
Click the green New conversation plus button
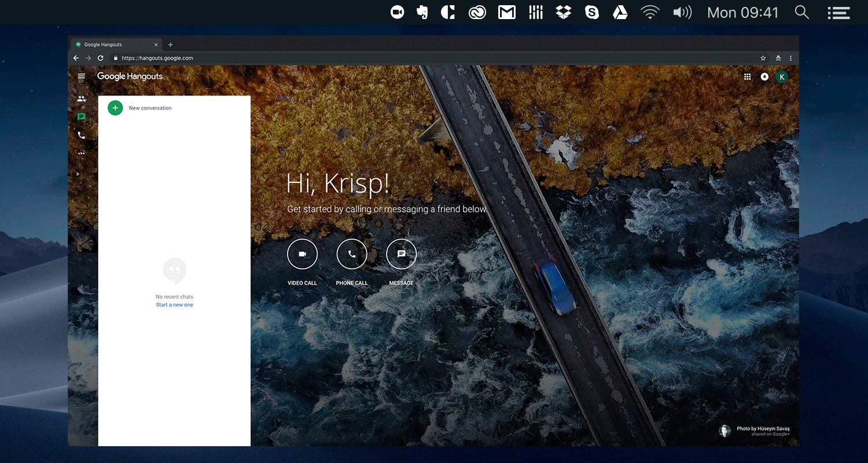pos(115,108)
